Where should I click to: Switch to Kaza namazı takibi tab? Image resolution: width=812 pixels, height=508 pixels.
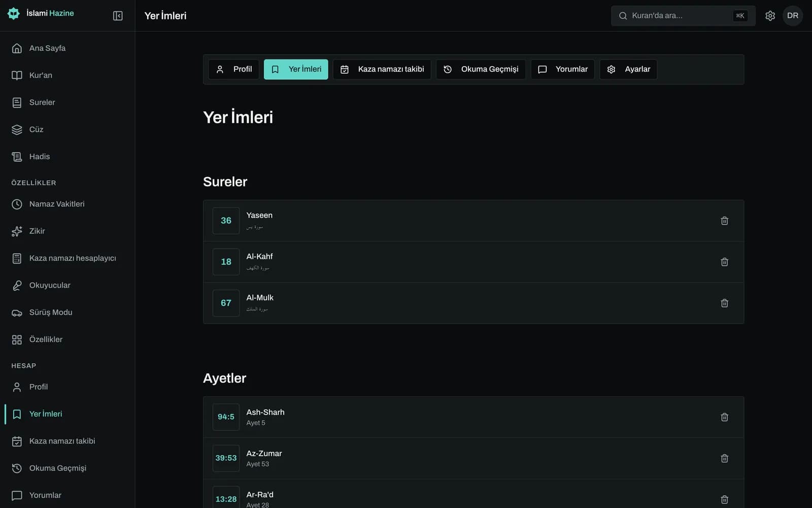coord(382,69)
